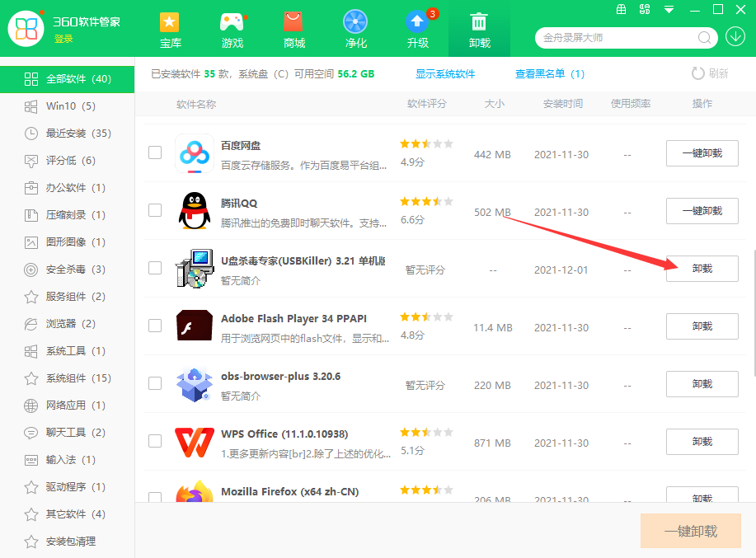The width and height of the screenshot is (756, 558).
Task: Click the 网络应用 globe icon
Action: pyautogui.click(x=31, y=406)
